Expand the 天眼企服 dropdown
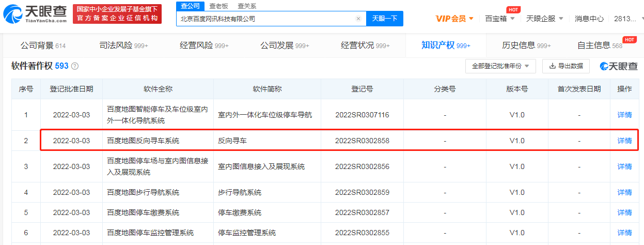Viewport: 644px width, 245px height. 544,19
